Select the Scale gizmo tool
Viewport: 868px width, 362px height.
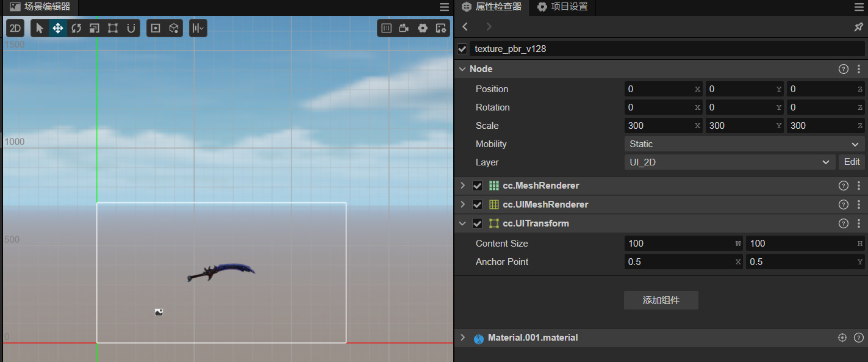click(95, 28)
